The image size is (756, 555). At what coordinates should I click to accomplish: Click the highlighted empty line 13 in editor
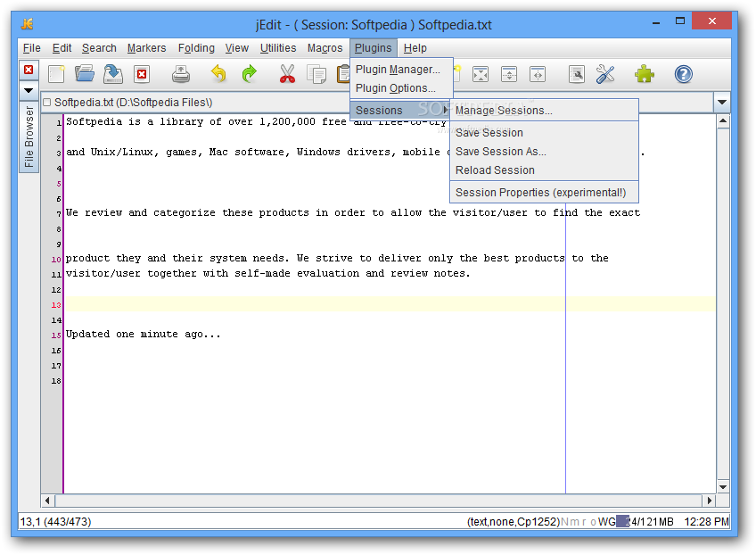[390, 304]
